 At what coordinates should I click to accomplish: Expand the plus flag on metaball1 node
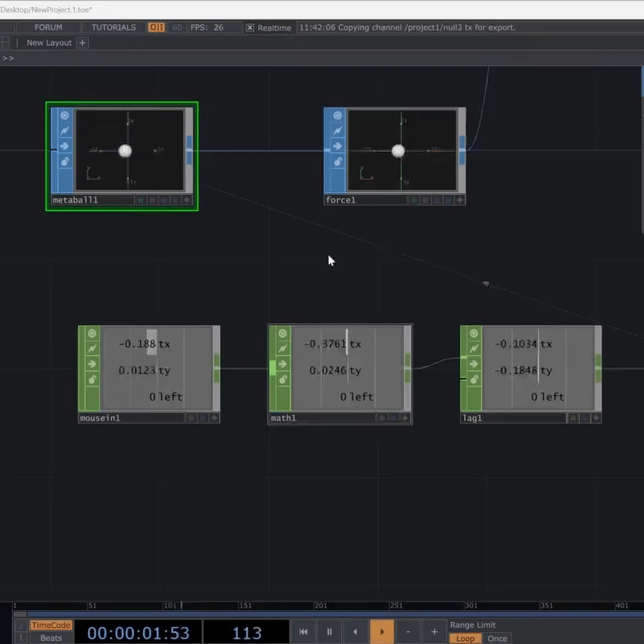click(187, 201)
